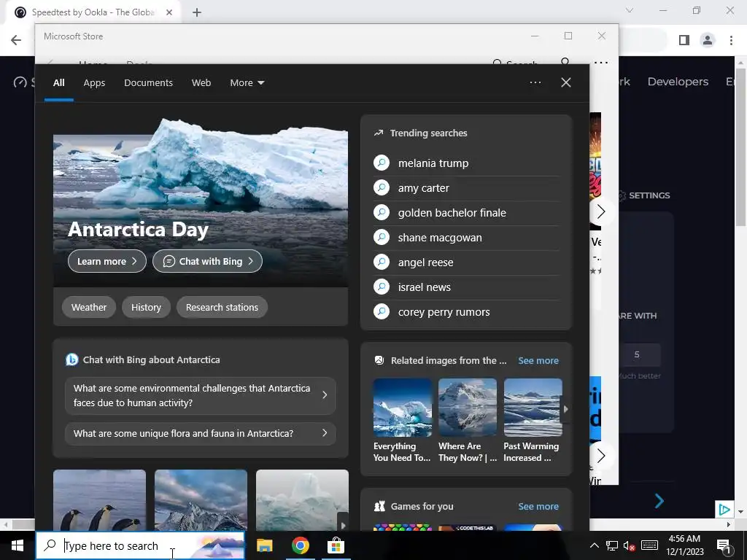The height and width of the screenshot is (560, 747).
Task: Ask Bing about unique flora and fauna
Action: 200,433
